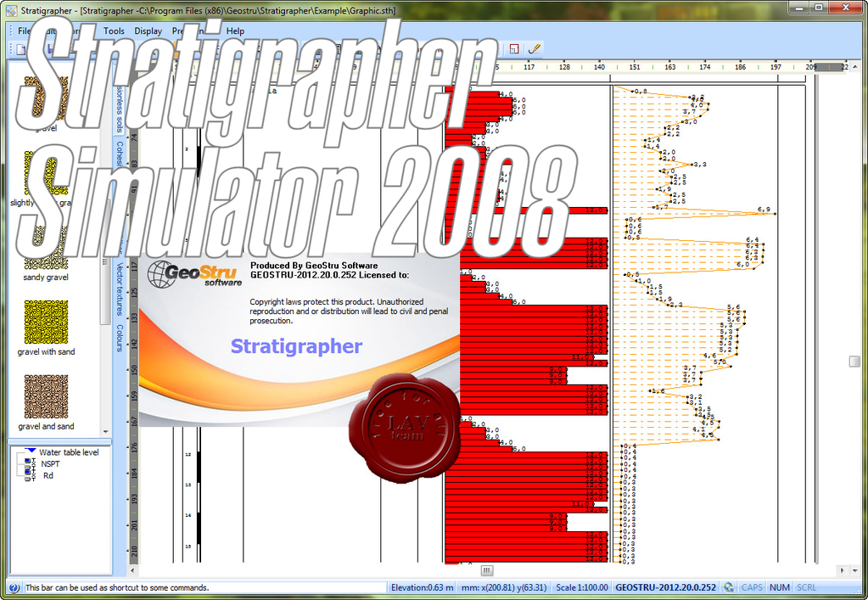868x600 pixels.
Task: Click the New document toolbar icon
Action: click(x=21, y=50)
